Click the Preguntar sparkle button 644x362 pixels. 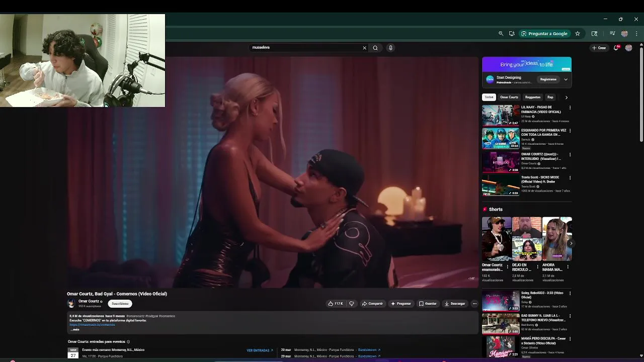click(401, 304)
